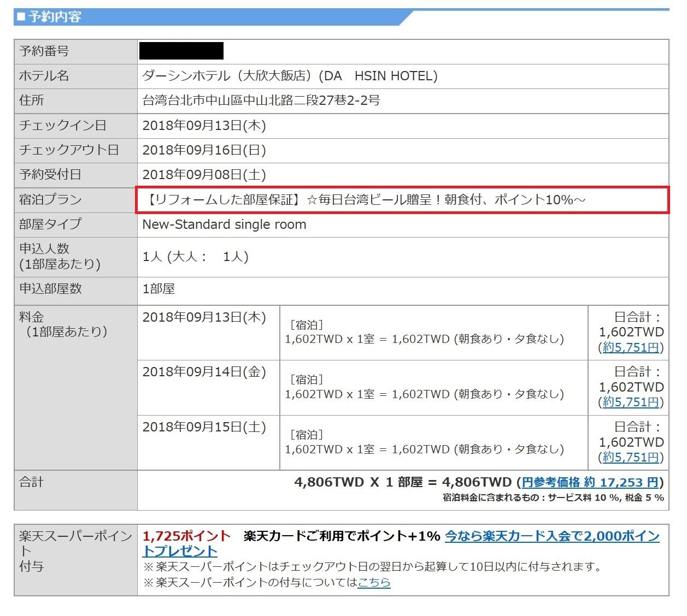The image size is (687, 616).
Task: Click the 住所 label
Action: click(32, 100)
